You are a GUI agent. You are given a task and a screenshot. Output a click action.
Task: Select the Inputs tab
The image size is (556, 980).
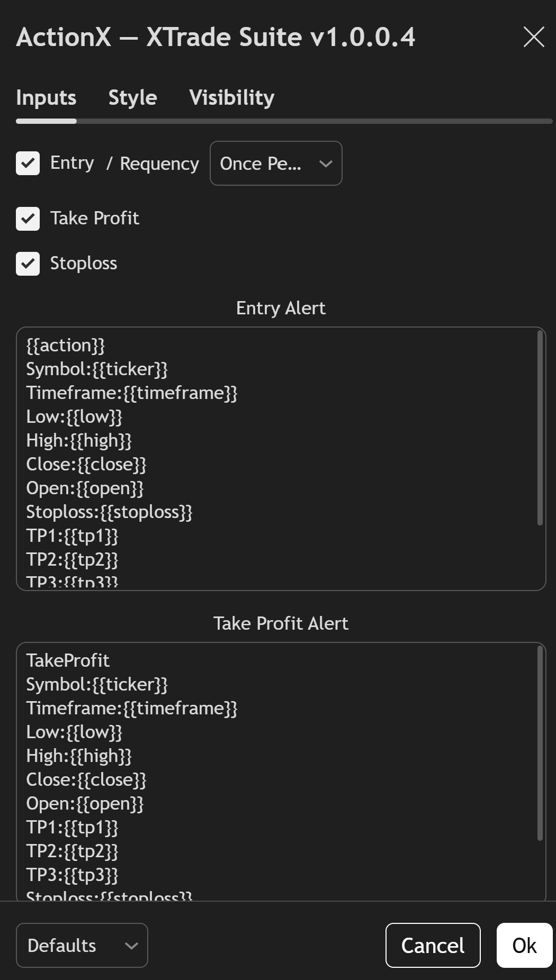tap(46, 97)
